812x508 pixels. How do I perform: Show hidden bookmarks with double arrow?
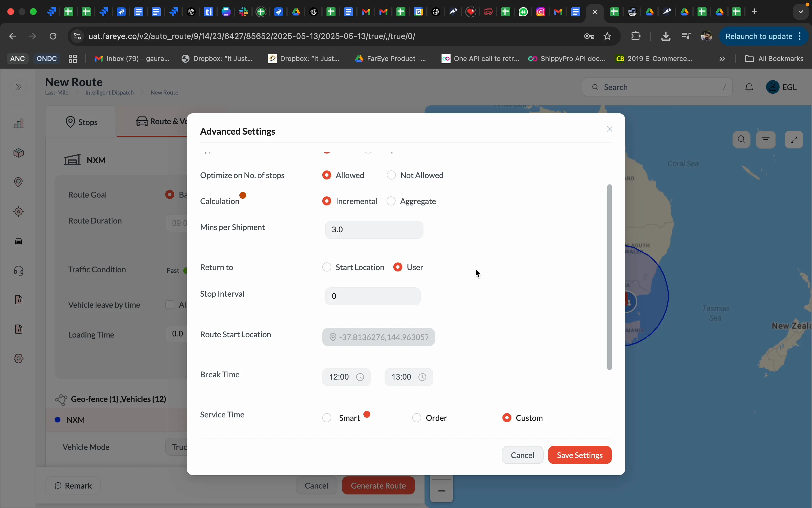[x=722, y=59]
